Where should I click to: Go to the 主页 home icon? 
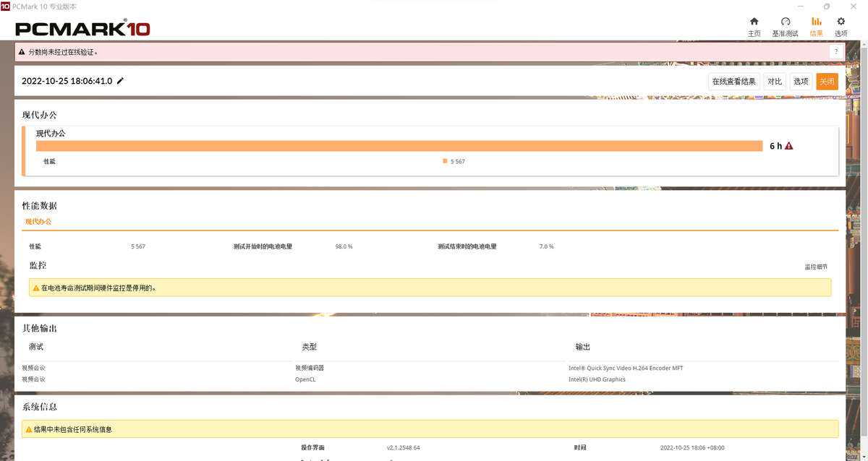point(754,22)
